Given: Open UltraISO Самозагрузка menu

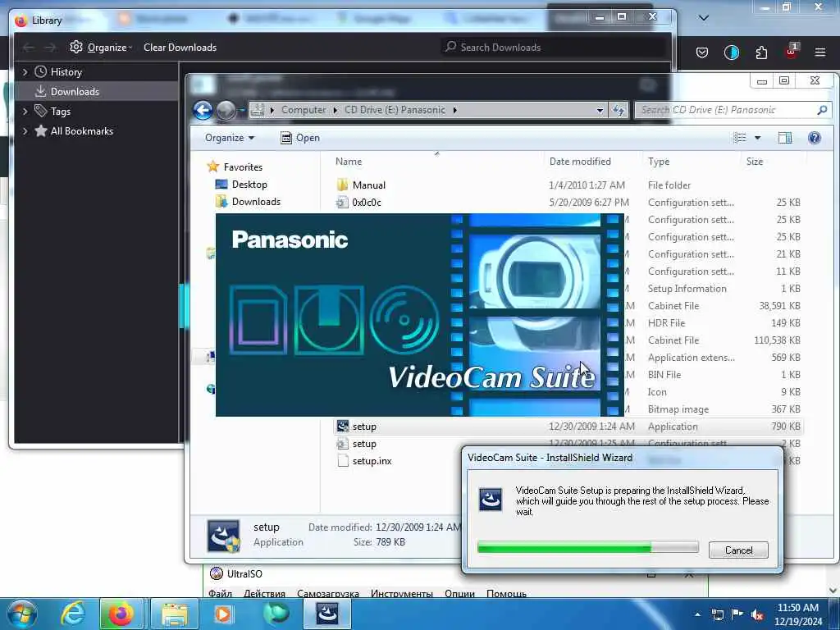Looking at the screenshot, I should [x=328, y=593].
